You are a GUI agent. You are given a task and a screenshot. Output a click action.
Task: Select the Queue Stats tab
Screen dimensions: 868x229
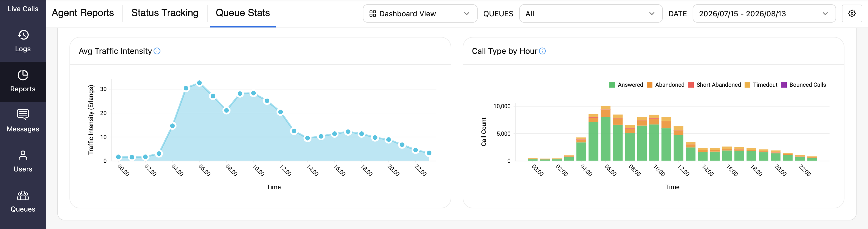point(243,13)
